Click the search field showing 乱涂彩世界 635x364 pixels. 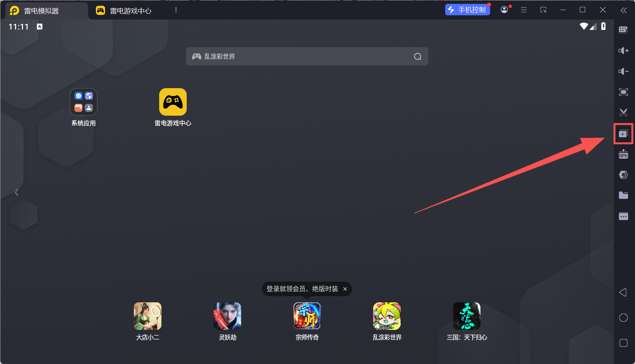(307, 56)
